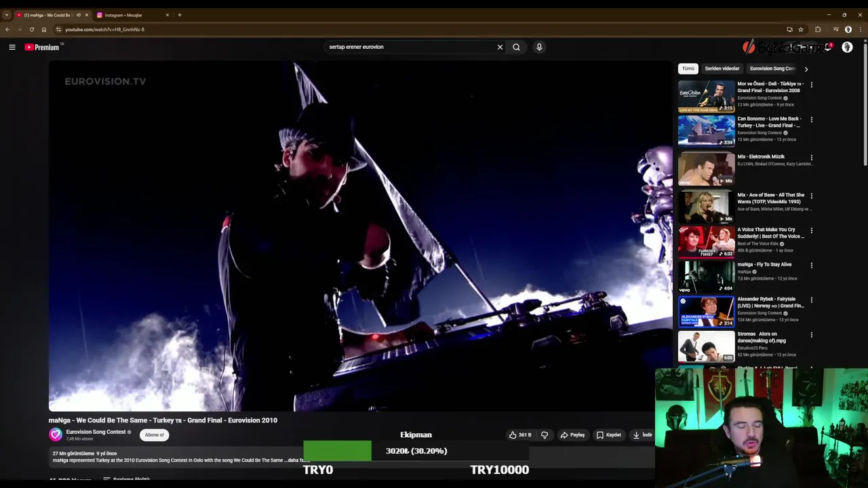The image size is (868, 488).
Task: Open Mix - Elektronik Müzik thumbnail
Action: [706, 169]
